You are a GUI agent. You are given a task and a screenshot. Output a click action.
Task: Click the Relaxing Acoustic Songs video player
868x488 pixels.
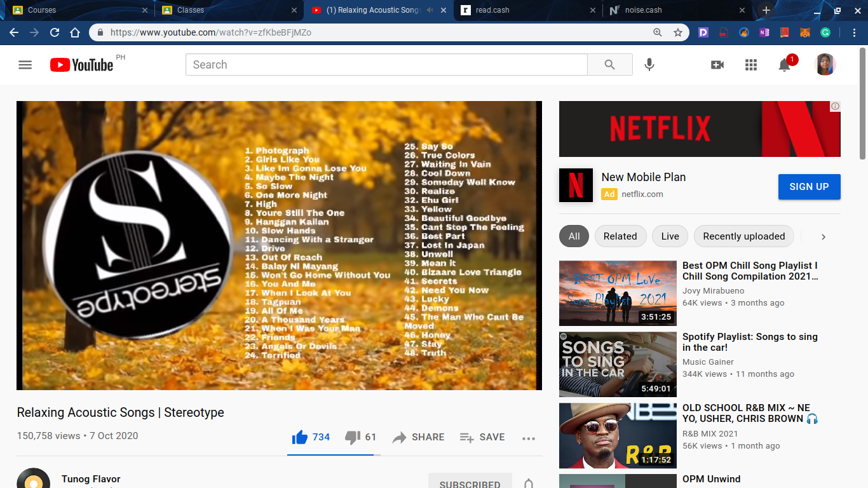pos(280,245)
